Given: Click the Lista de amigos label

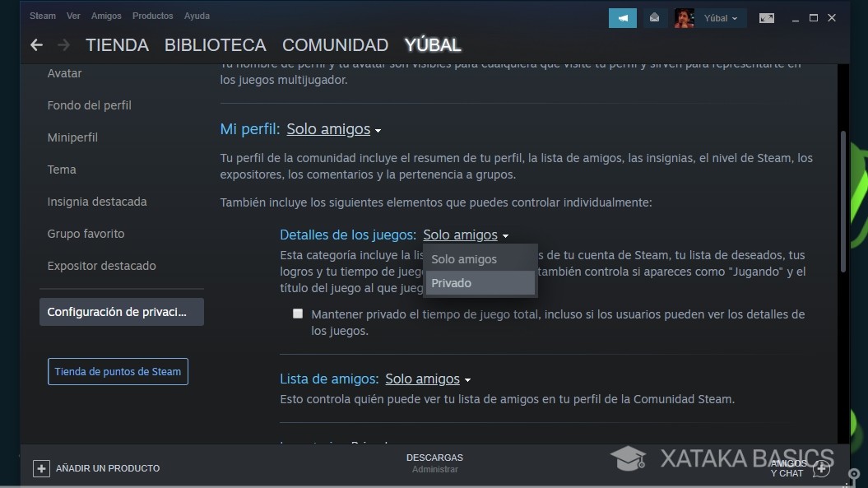Looking at the screenshot, I should (329, 379).
